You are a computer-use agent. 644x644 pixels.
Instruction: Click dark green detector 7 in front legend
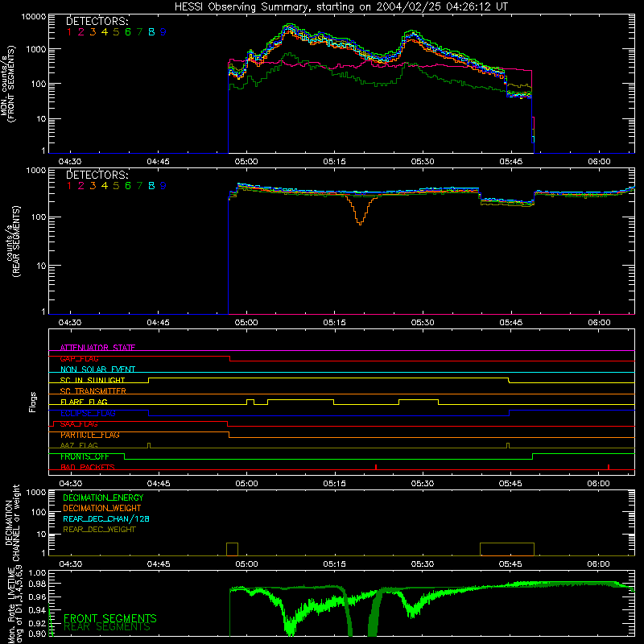pos(139,32)
